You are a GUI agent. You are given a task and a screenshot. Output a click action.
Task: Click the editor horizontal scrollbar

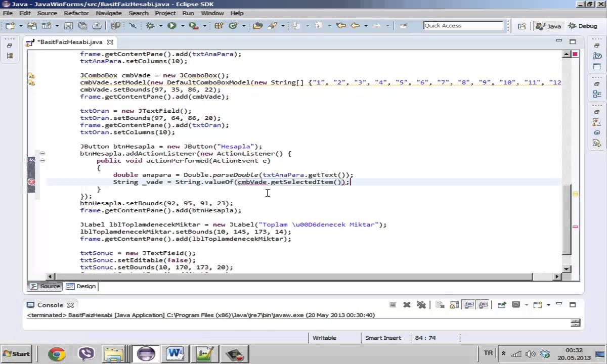point(293,277)
